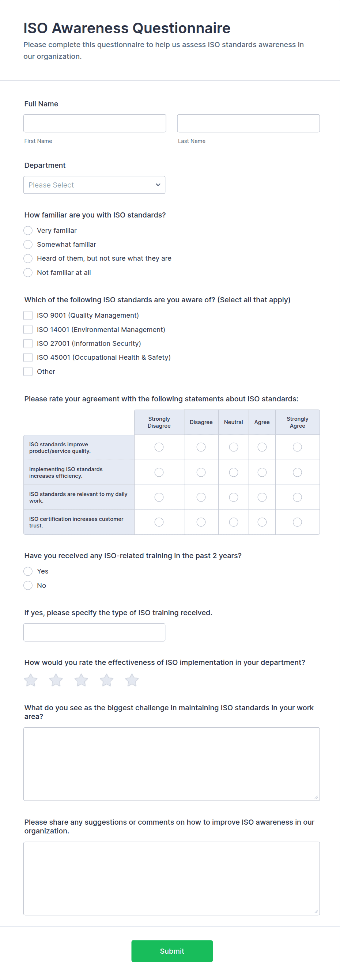Image resolution: width=340 pixels, height=980 pixels.
Task: Click the biggest challenge text area
Action: tap(171, 764)
